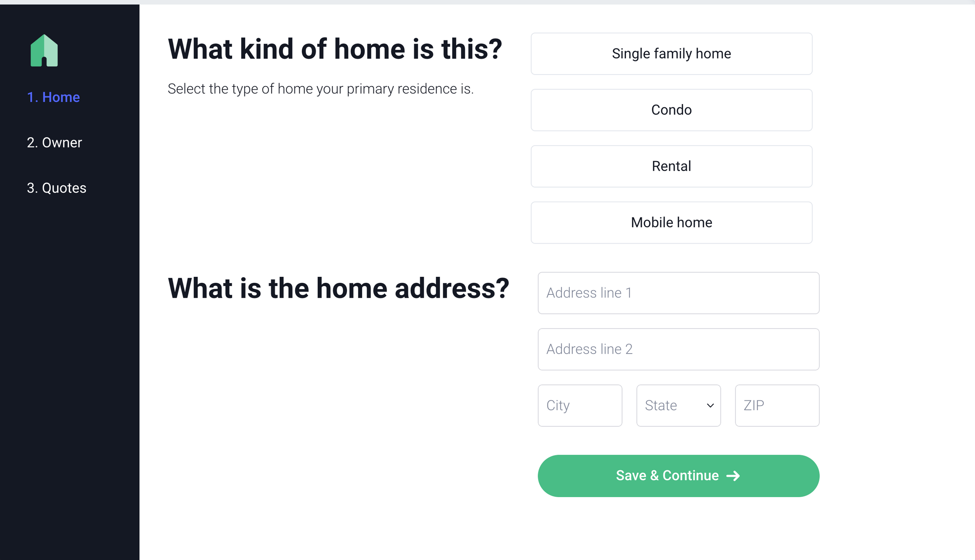Click the heading What kind of home is this
Viewport: 975px width, 560px height.
click(335, 48)
